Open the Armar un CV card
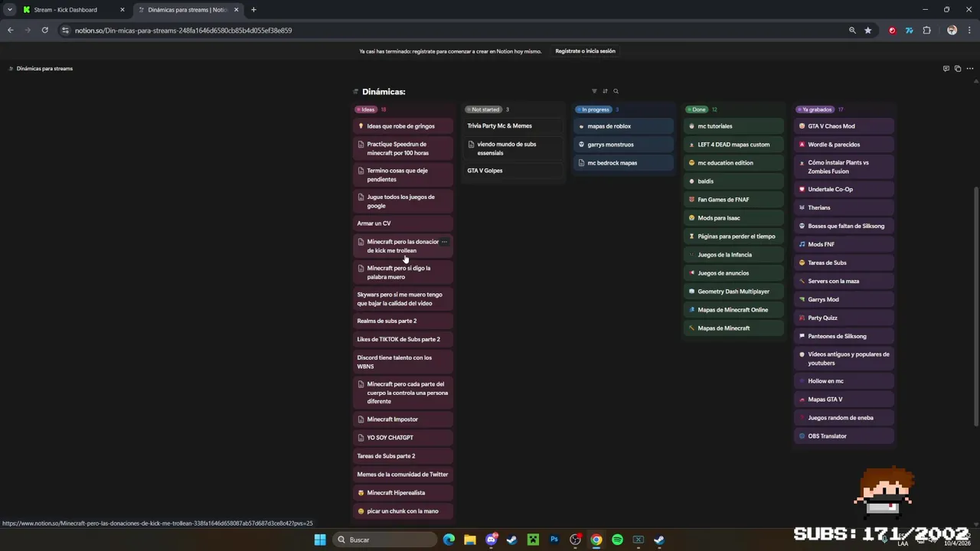Screen dimensions: 980x551 point(403,223)
